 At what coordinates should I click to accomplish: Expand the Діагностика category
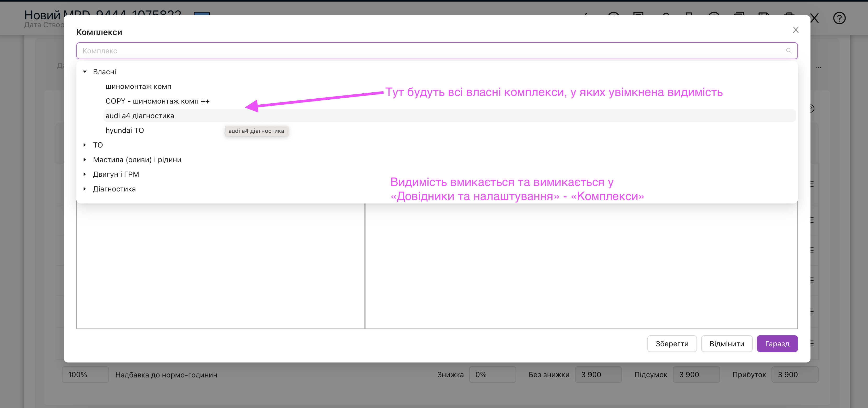pos(85,189)
